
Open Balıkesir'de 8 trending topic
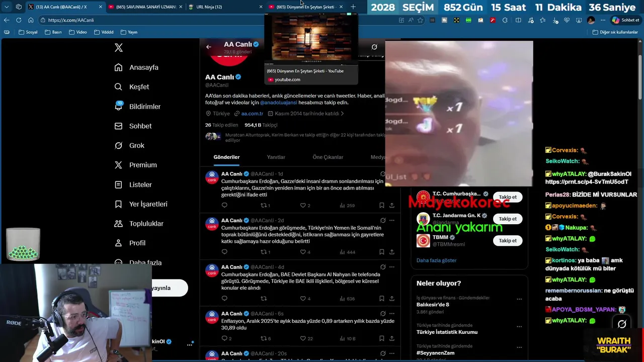pos(433,305)
